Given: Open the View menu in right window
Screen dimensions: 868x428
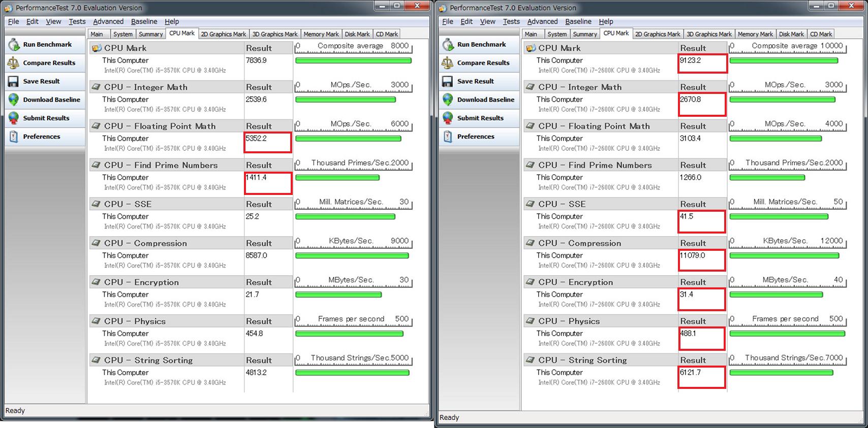Looking at the screenshot, I should click(487, 21).
